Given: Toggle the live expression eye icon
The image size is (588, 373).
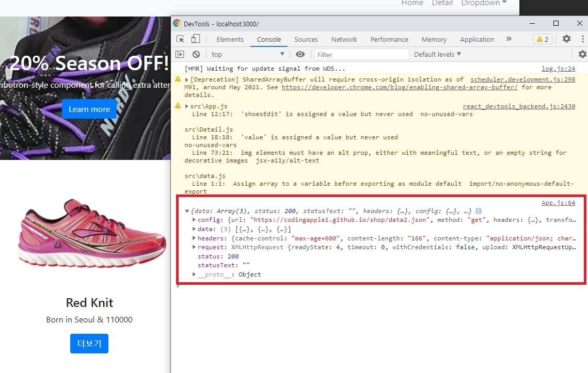Looking at the screenshot, I should 300,54.
